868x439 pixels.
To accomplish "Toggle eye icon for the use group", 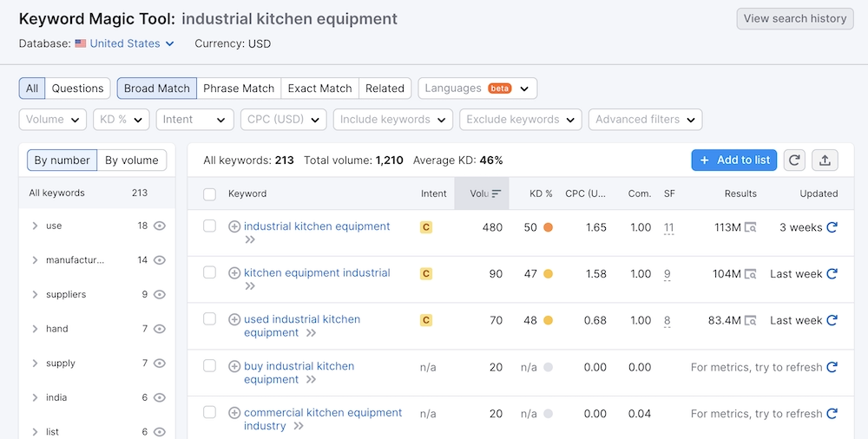I will [x=160, y=226].
